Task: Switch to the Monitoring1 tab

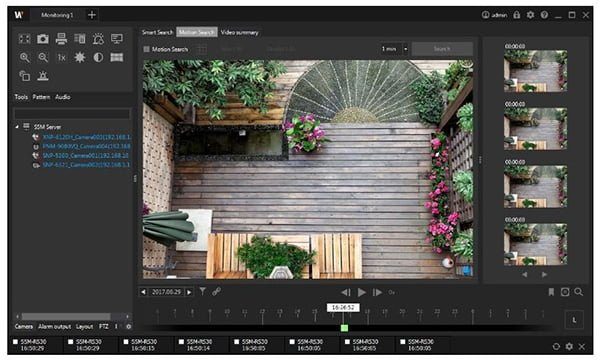Action: (x=57, y=15)
